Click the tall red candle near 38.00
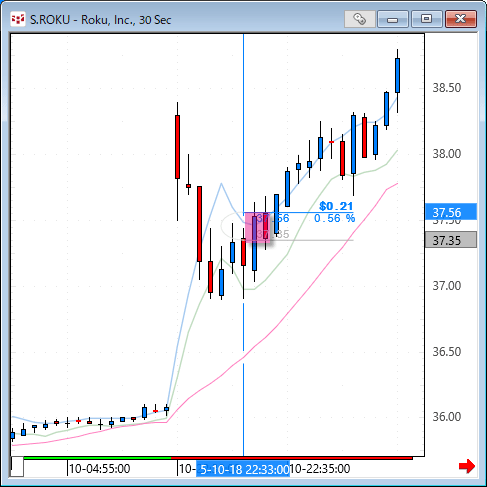 177,147
